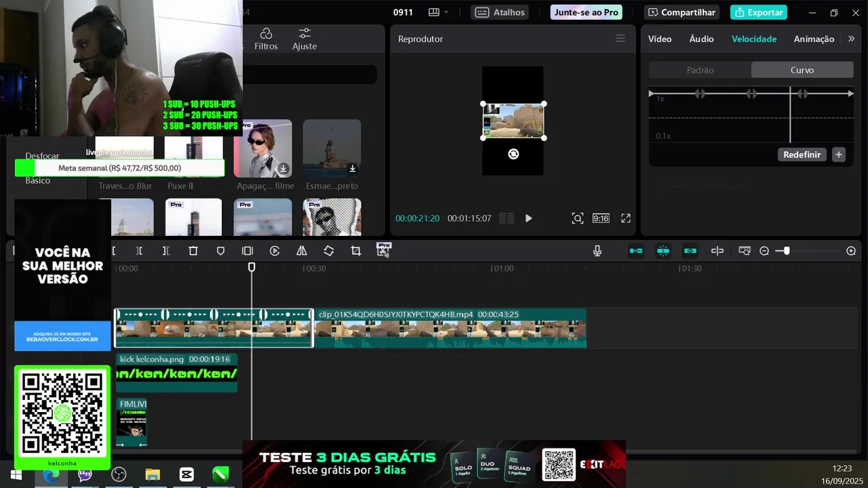
Task: Toggle preview axis icon in timeline toolbar
Action: point(717,251)
